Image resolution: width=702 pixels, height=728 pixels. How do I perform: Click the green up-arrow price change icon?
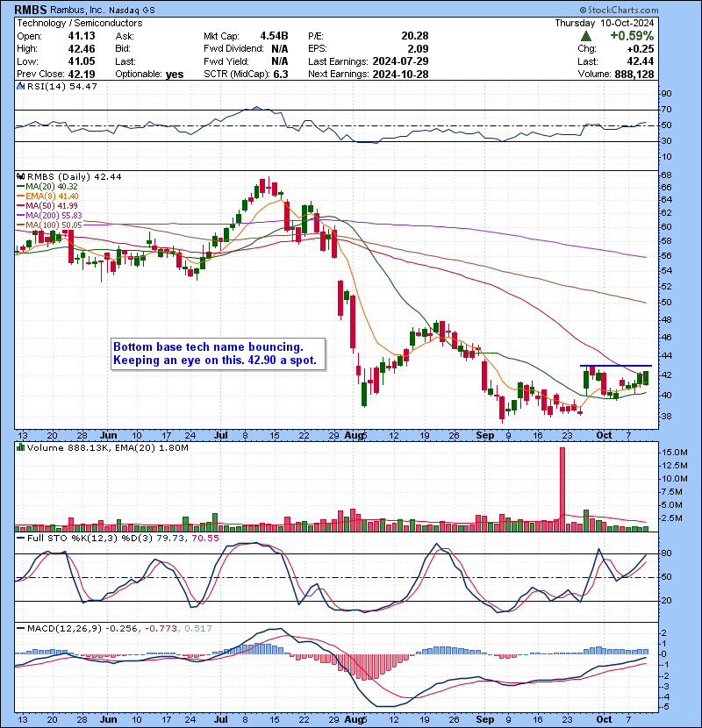[x=586, y=36]
